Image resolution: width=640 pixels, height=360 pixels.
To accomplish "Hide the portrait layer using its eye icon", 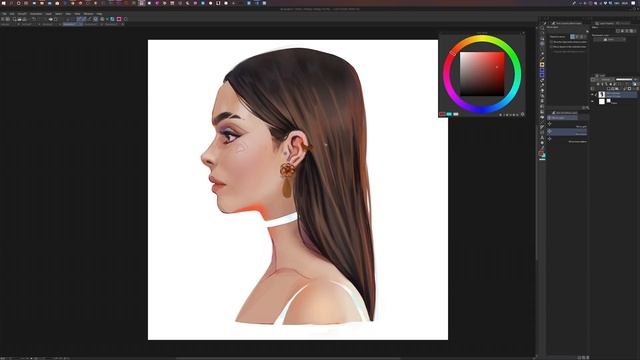I will [593, 94].
